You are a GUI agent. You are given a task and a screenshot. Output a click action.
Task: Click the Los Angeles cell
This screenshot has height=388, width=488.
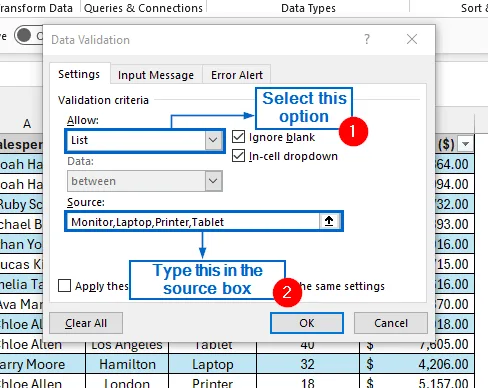click(x=127, y=347)
